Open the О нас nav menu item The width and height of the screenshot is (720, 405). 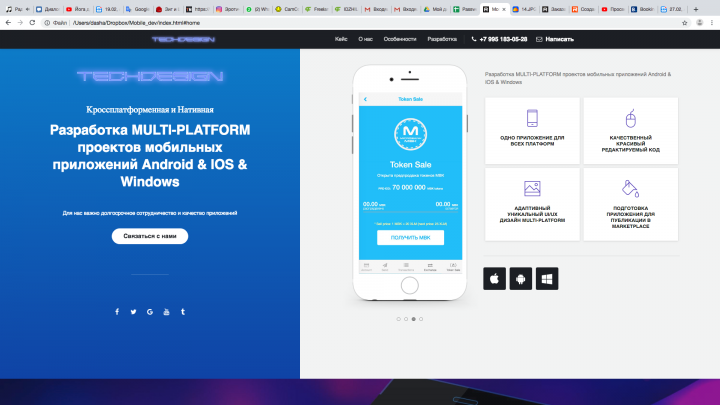coord(366,39)
